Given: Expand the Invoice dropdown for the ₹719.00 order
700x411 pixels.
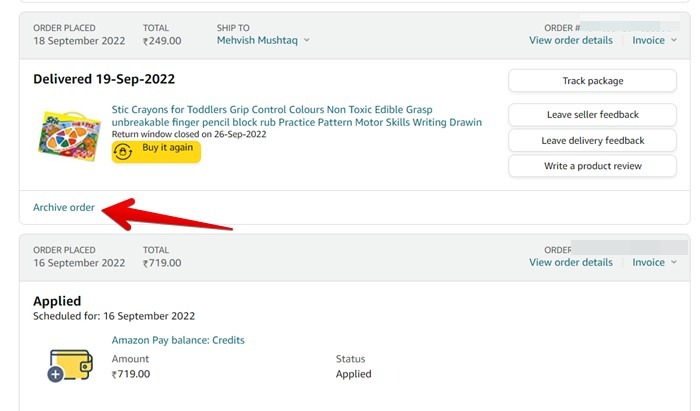Looking at the screenshot, I should 654,262.
